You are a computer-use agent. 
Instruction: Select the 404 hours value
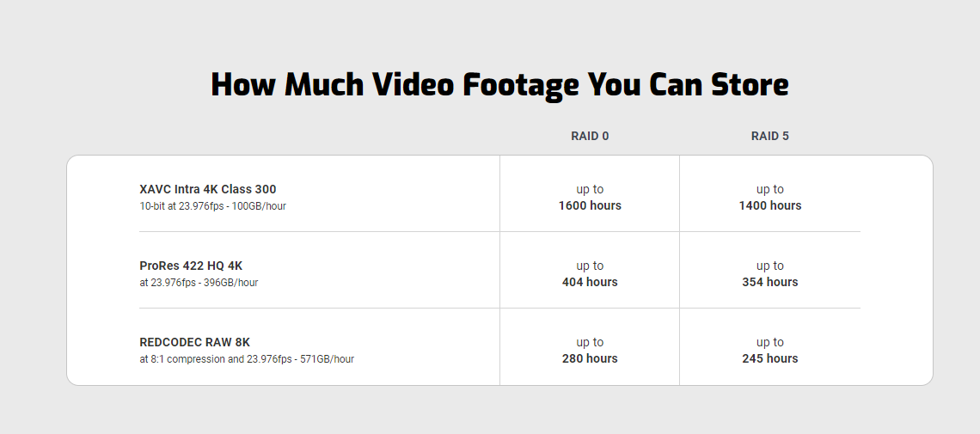(590, 282)
